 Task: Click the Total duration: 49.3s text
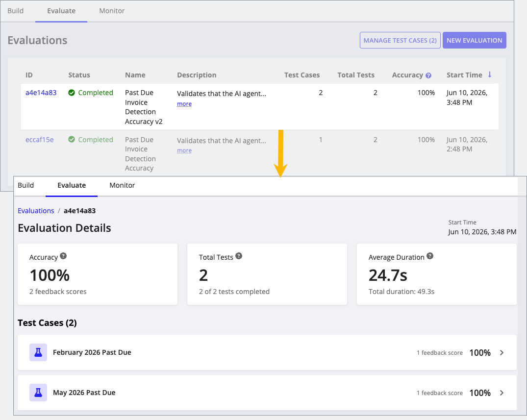click(402, 292)
